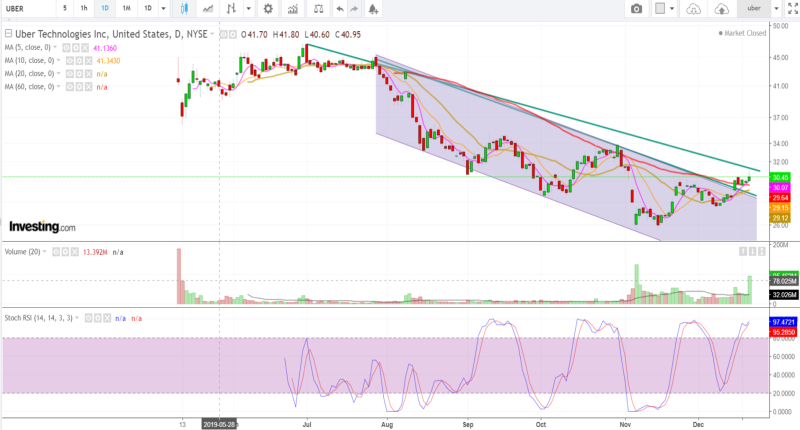
Task: Click the blue 97.4721 Stoch RSI value
Action: [783, 322]
